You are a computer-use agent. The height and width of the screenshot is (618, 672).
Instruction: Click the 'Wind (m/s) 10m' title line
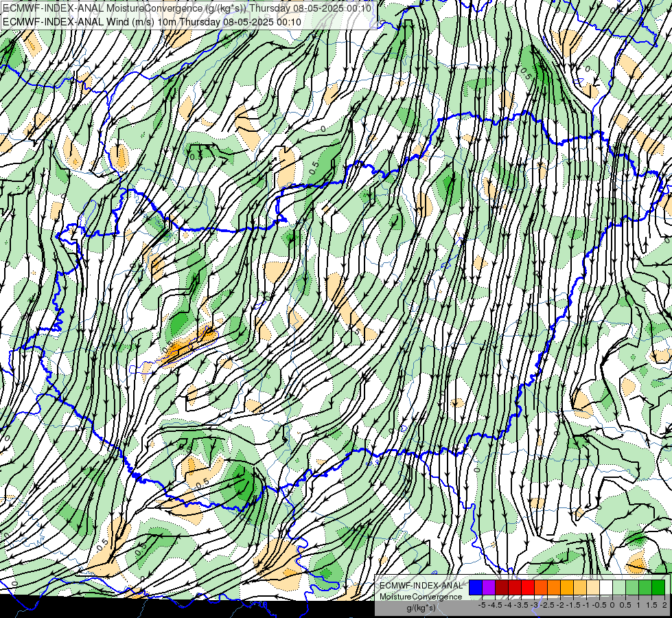[152, 22]
